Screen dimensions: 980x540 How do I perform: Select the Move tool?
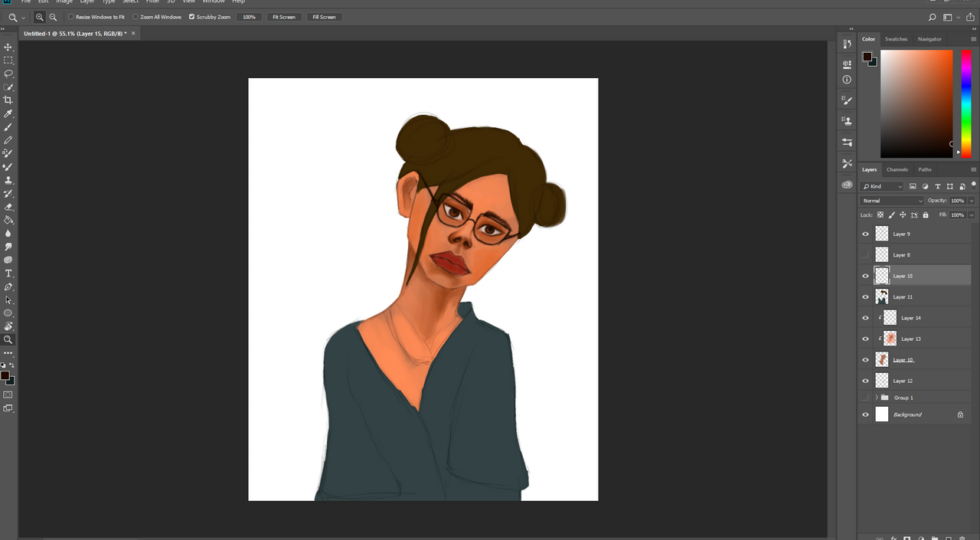[8, 47]
